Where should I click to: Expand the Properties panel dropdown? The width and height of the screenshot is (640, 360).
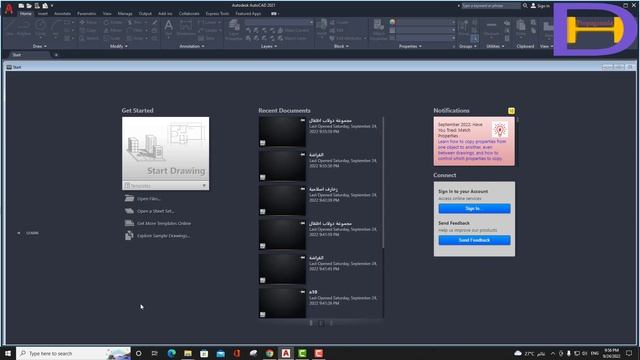point(410,47)
